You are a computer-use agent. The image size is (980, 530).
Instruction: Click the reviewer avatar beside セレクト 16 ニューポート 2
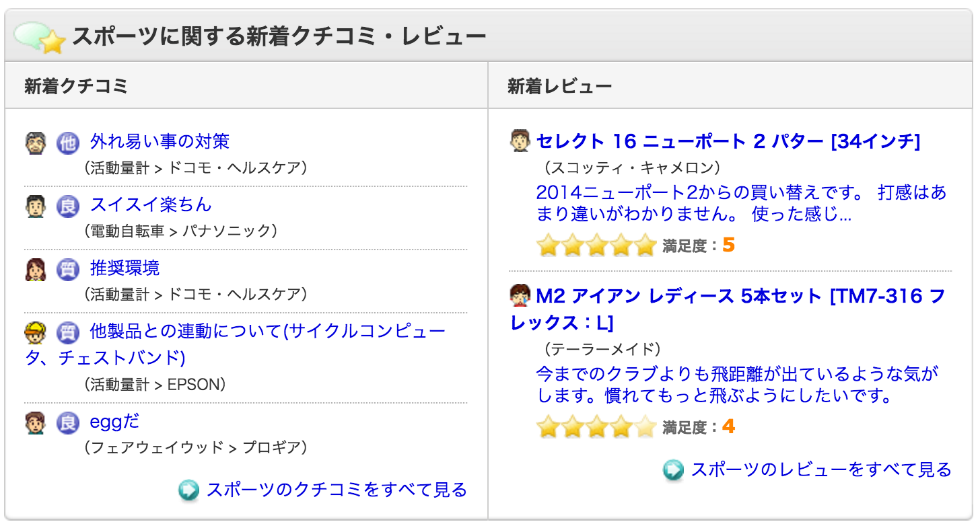tap(521, 141)
